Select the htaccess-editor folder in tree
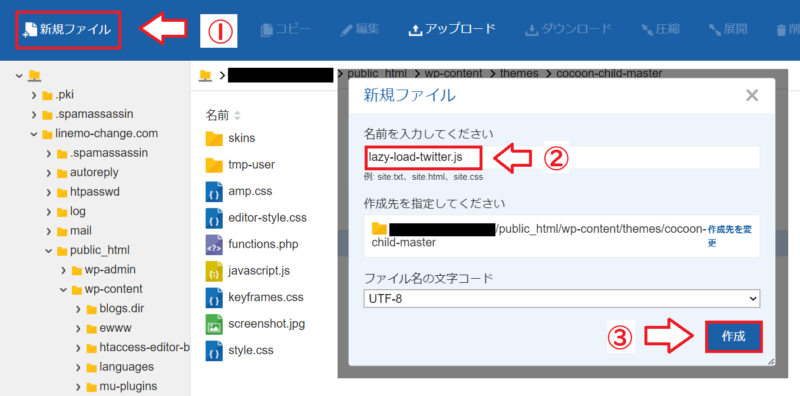The height and width of the screenshot is (396, 800). pyautogui.click(x=145, y=348)
